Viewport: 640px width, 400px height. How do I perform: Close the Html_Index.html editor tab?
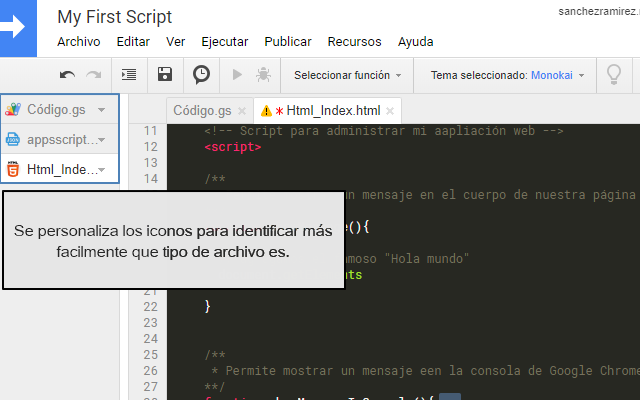[390, 111]
